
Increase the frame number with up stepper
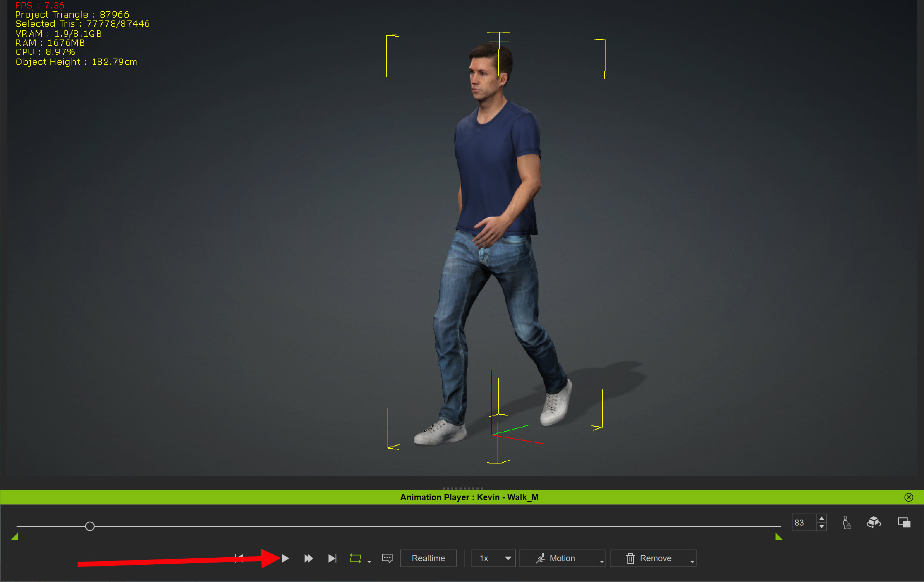point(821,519)
